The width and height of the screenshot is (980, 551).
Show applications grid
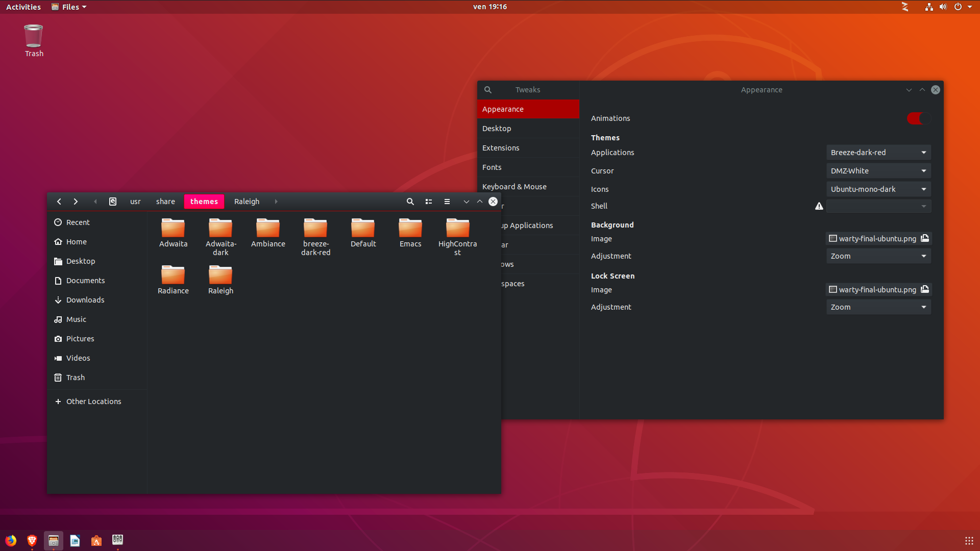click(969, 540)
